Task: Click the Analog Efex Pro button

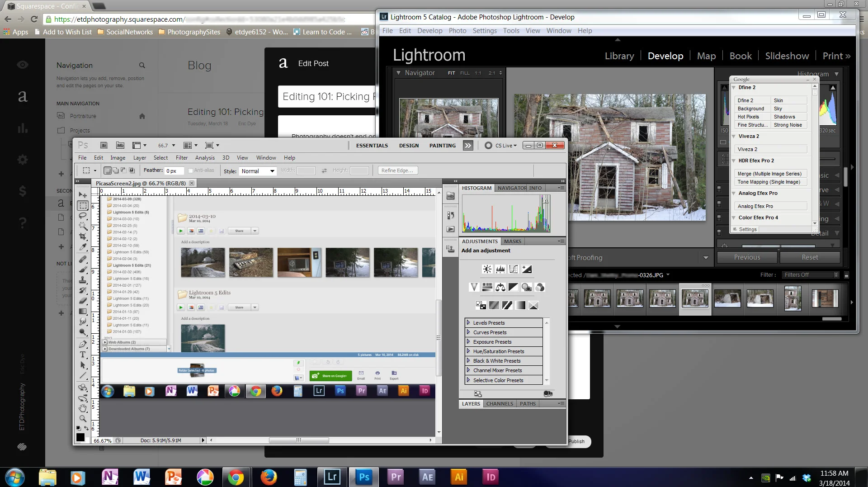Action: [x=771, y=206]
